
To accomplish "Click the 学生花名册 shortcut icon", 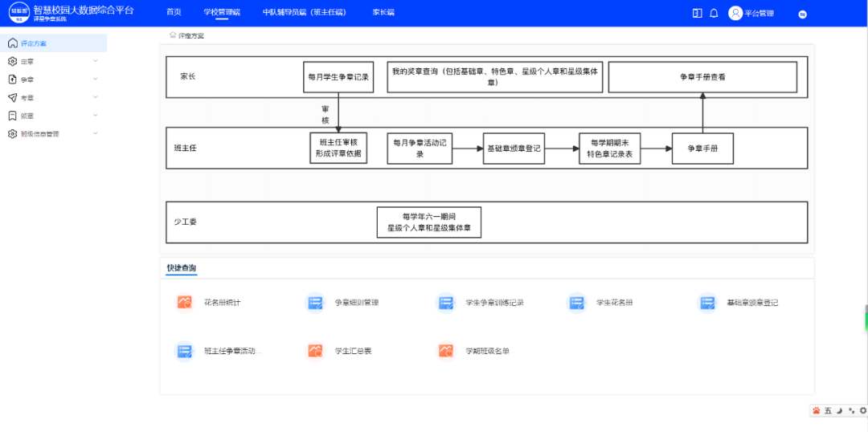I will [576, 303].
